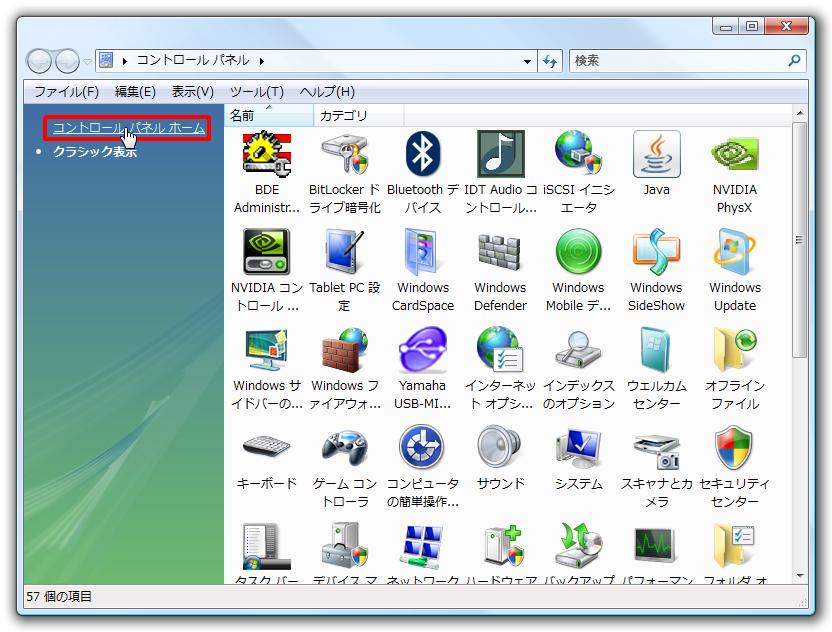Open the Windows ファイアウォール icon
The width and height of the screenshot is (832, 632).
point(344,351)
